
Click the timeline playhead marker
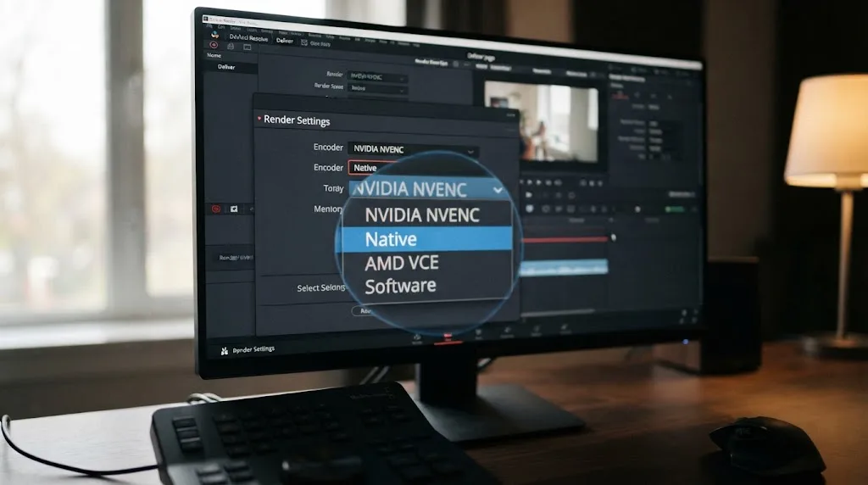tap(613, 237)
